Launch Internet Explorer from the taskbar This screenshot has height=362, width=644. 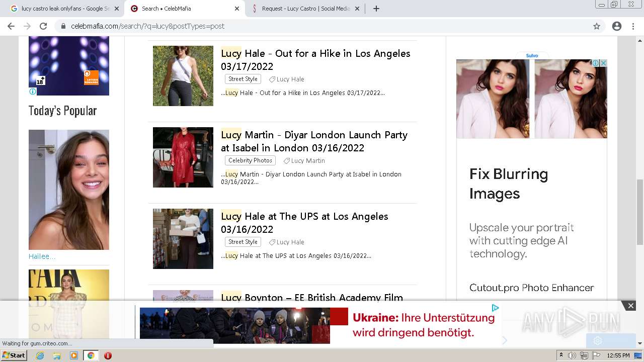click(40, 355)
